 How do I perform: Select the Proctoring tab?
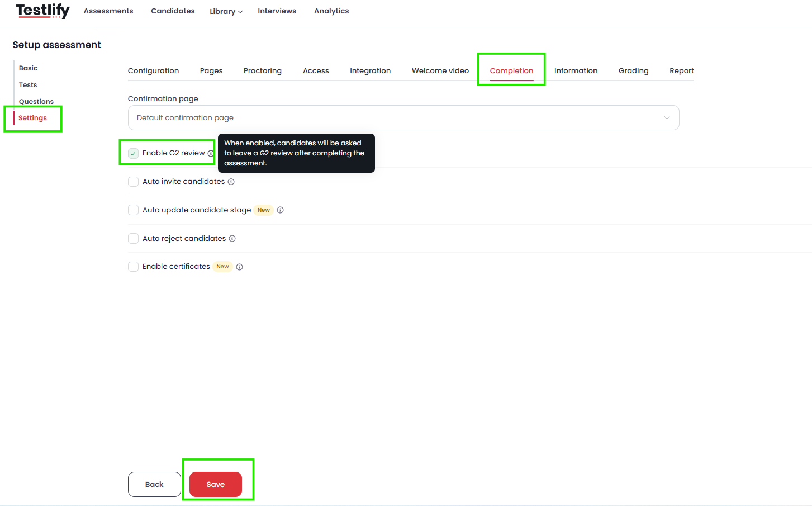pyautogui.click(x=263, y=71)
